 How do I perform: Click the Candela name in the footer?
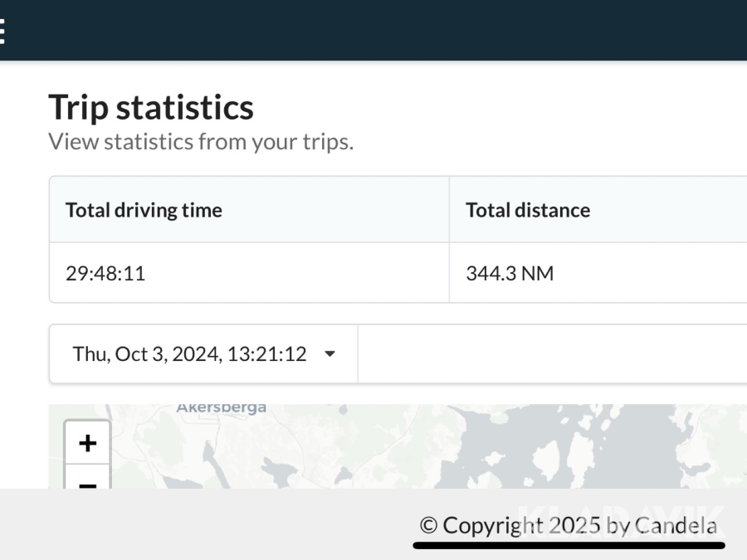(x=676, y=525)
